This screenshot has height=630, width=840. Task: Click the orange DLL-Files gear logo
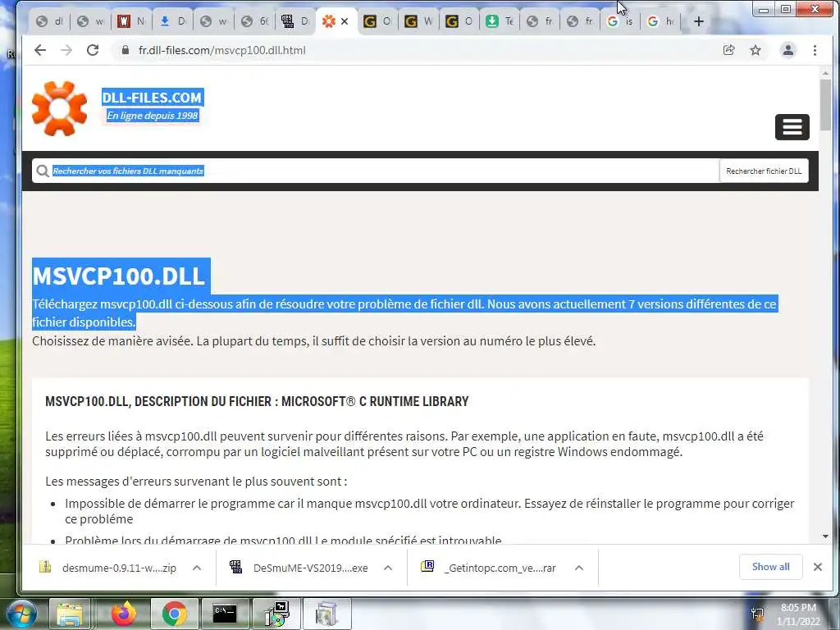(59, 109)
